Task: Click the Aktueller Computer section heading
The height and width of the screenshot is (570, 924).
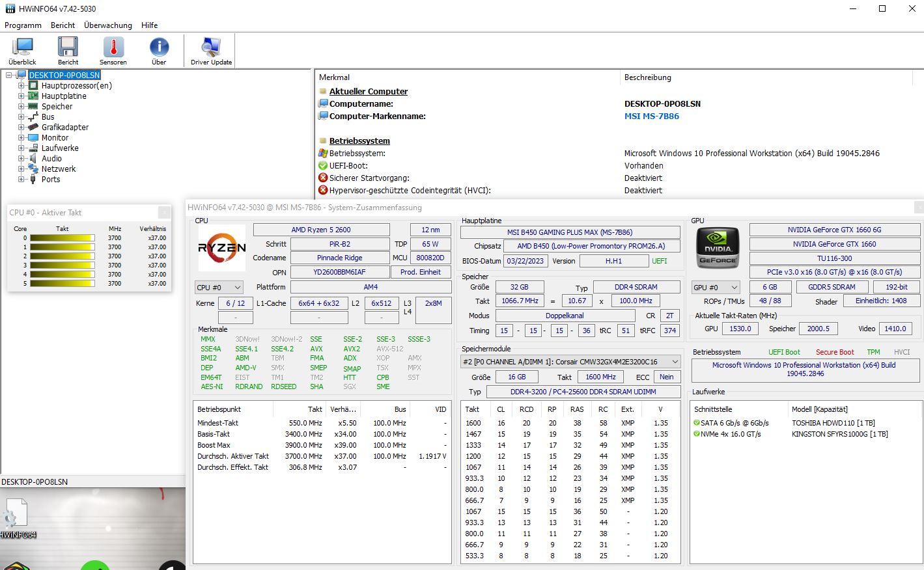Action: [x=369, y=92]
